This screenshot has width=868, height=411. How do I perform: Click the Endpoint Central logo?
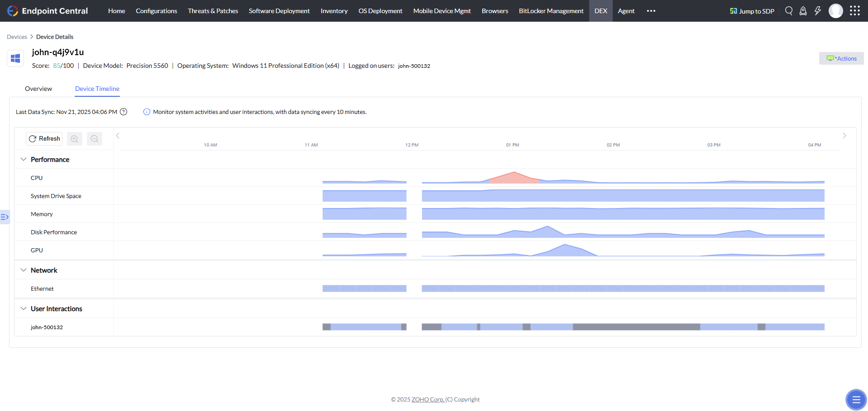tap(47, 11)
